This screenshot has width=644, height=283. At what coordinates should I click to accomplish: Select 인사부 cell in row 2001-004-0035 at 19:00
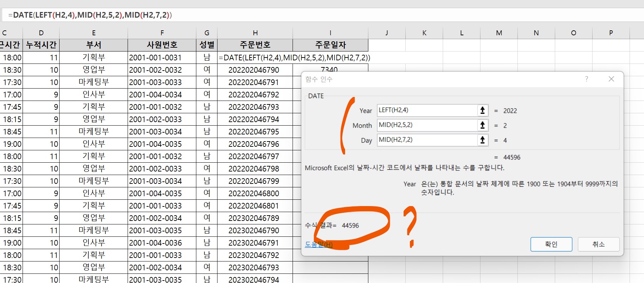[94, 144]
